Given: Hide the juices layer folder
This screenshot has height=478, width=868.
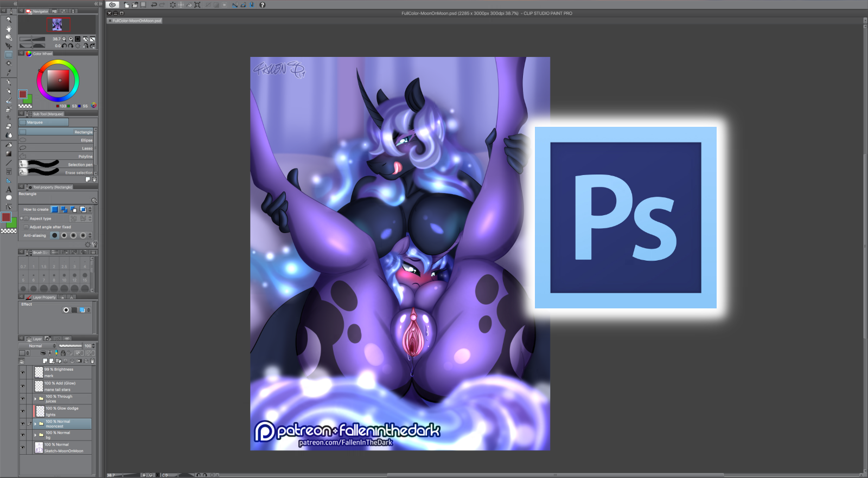Looking at the screenshot, I should pos(23,399).
